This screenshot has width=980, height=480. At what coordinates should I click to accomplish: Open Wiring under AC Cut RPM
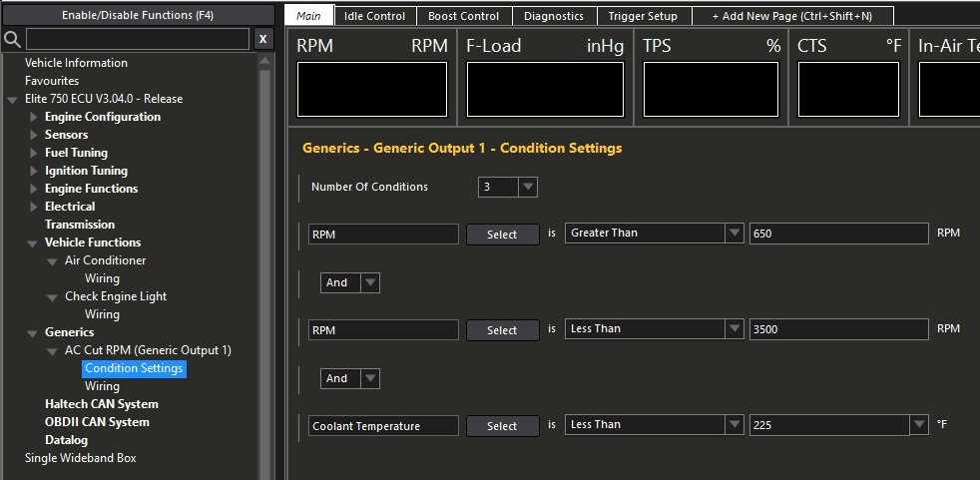[102, 386]
